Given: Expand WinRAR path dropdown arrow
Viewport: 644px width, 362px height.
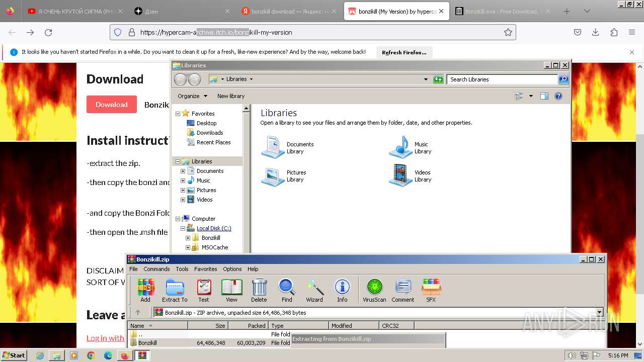Looking at the screenshot, I should (599, 312).
